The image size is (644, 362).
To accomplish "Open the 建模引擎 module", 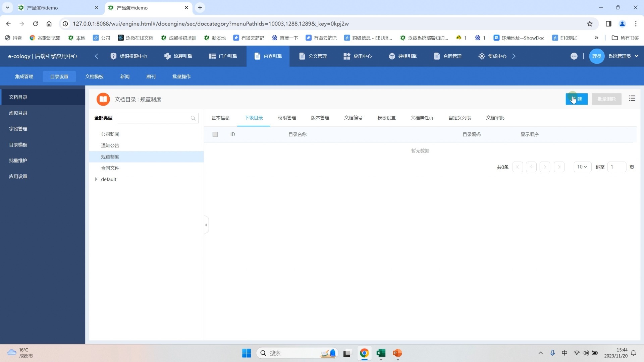I will tap(402, 56).
